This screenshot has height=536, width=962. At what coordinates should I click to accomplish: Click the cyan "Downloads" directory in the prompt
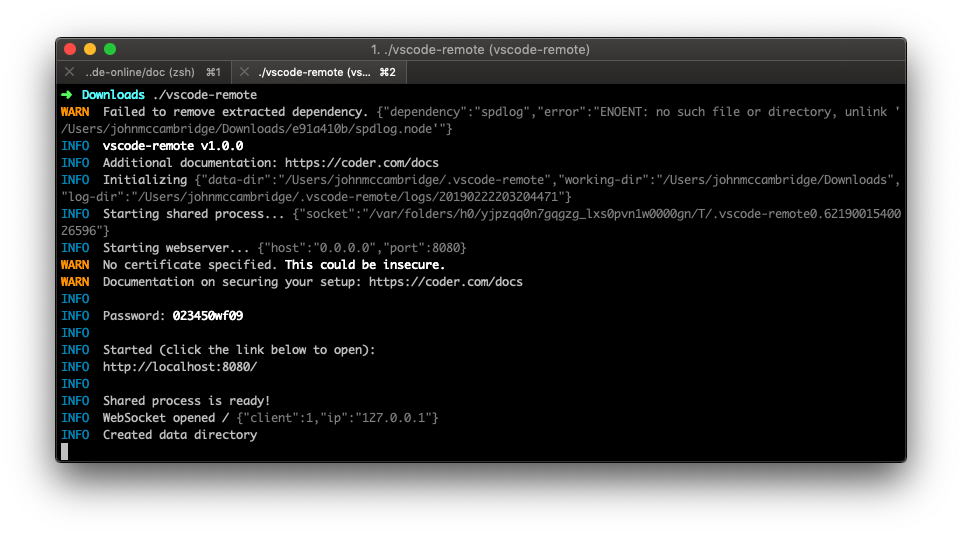coord(113,94)
